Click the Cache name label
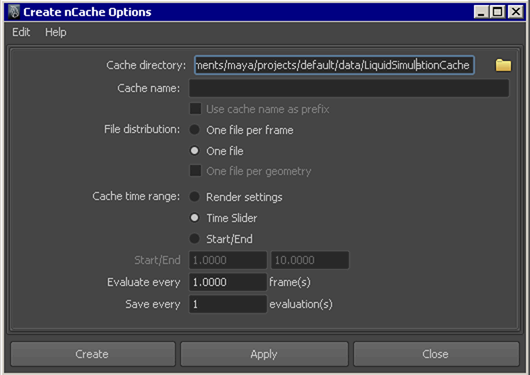 [x=149, y=88]
